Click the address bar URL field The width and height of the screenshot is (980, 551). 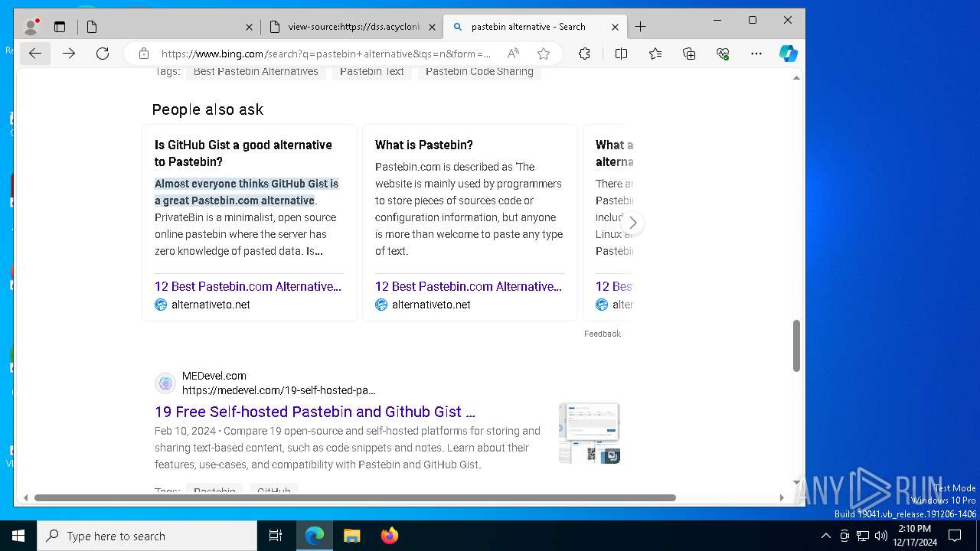325,54
